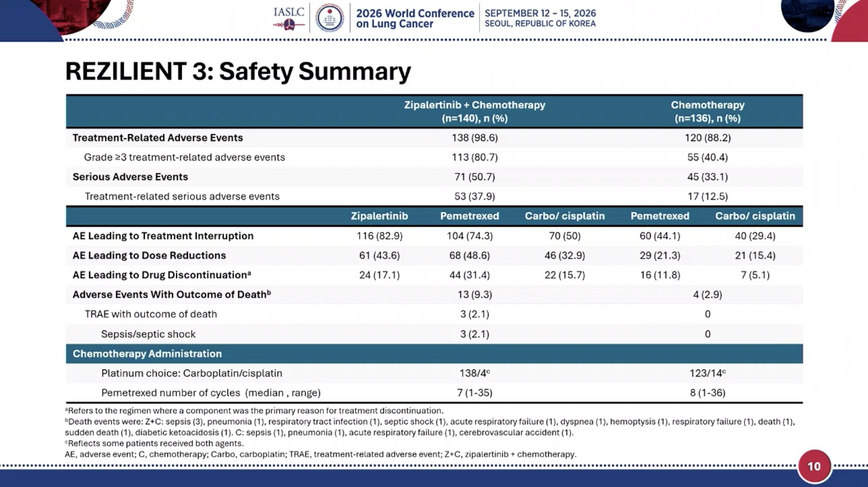868x487 pixels.
Task: Click the "Zipalertinib + Chemotherapy" column header
Action: coord(474,111)
